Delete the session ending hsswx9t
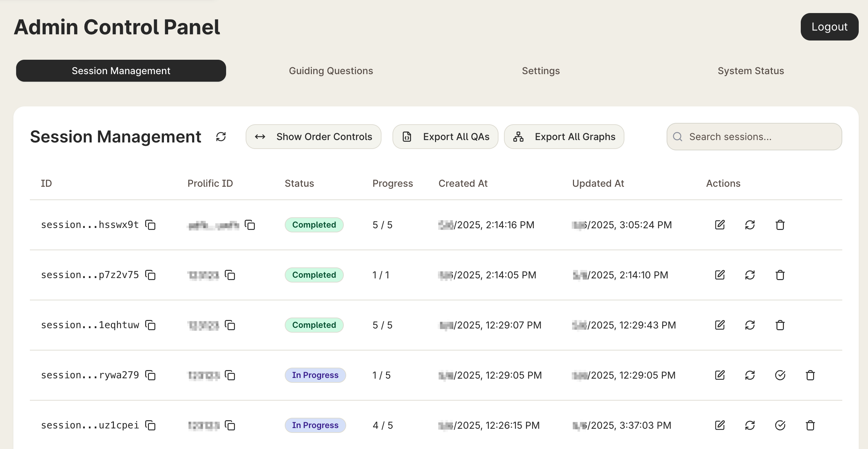Screen dimensions: 868x449 tap(780, 225)
